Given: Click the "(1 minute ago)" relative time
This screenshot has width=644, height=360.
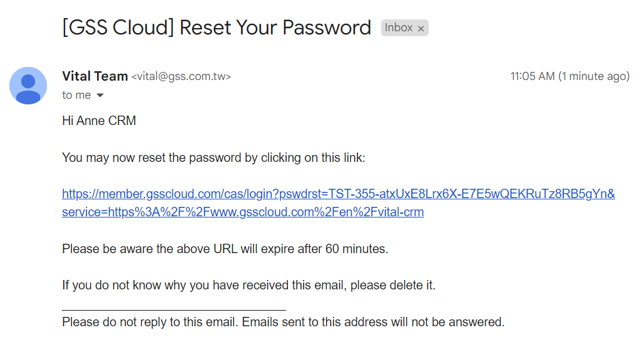Looking at the screenshot, I should 594,76.
